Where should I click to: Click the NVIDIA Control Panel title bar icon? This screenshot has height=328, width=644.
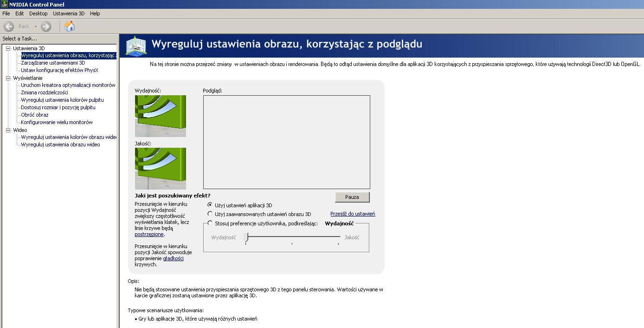5,5
